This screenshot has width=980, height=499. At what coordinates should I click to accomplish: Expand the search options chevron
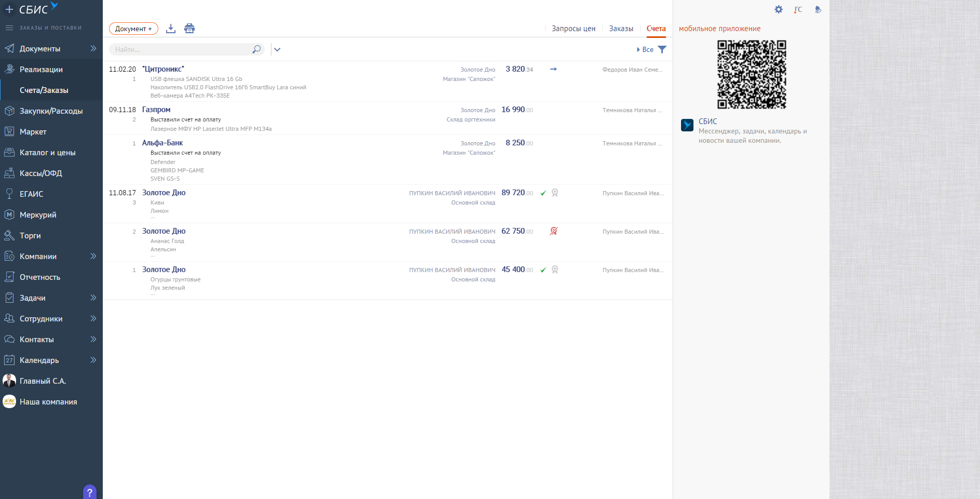click(277, 49)
